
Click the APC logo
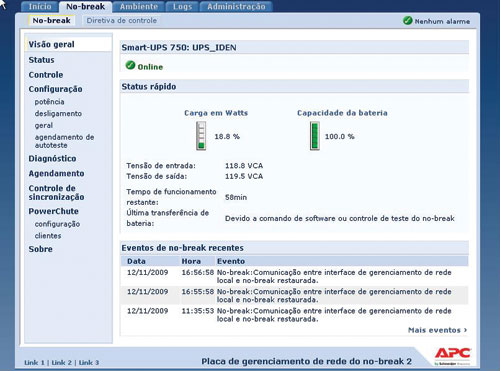[x=452, y=356]
